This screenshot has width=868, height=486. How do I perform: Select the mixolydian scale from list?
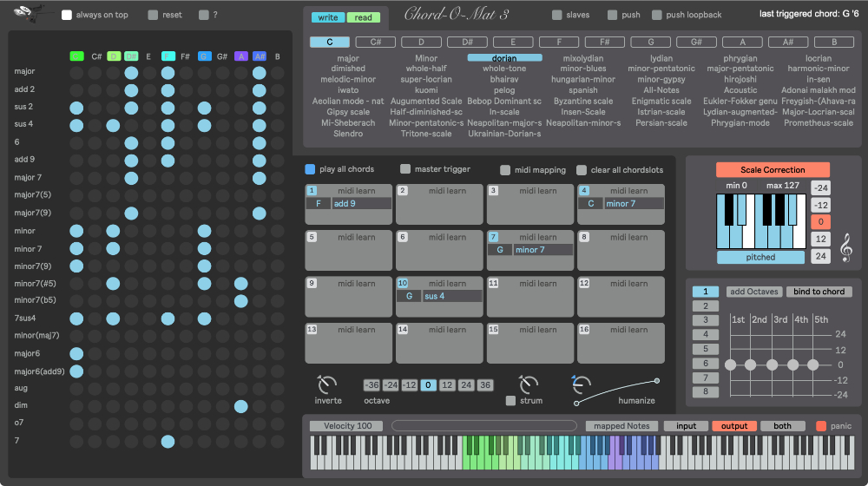(x=583, y=58)
